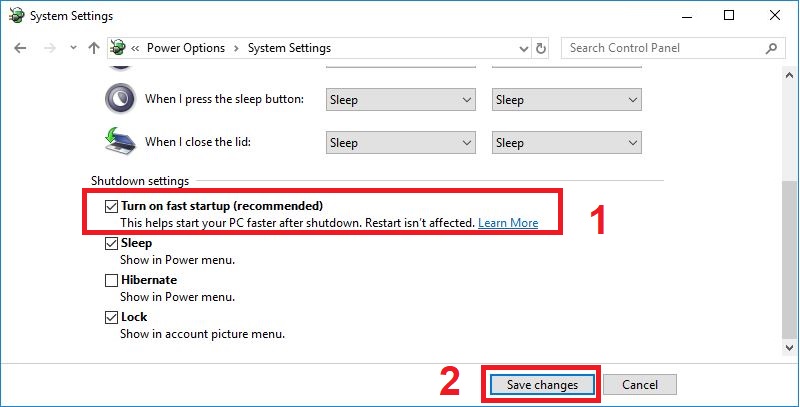Click the Save changes button
The height and width of the screenshot is (407, 800).
tap(542, 385)
